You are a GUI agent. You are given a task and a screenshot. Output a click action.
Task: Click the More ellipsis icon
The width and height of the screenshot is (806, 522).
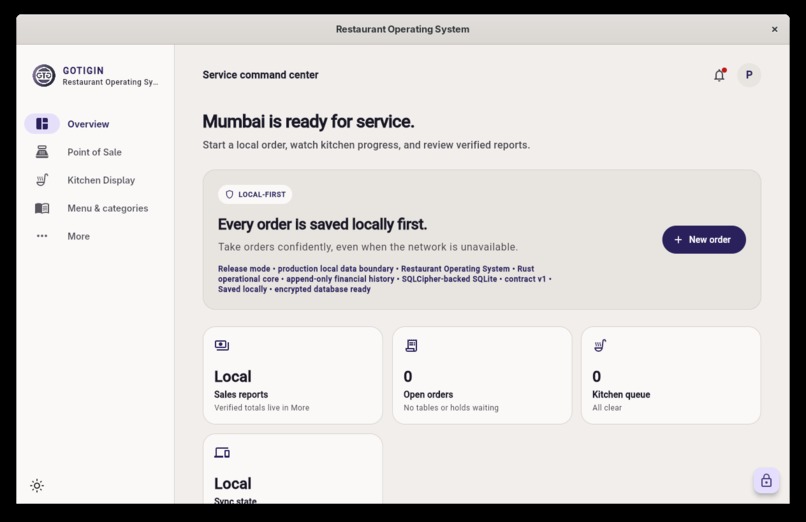42,236
